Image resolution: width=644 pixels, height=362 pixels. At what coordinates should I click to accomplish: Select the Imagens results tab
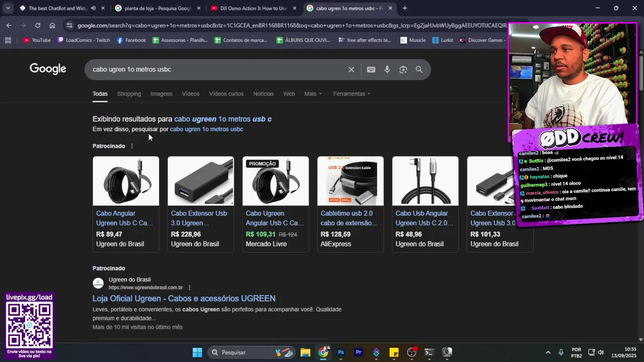point(162,94)
